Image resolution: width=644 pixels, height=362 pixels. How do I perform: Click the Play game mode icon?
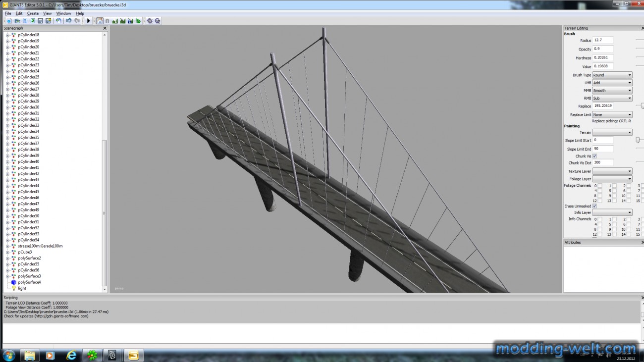(89, 21)
